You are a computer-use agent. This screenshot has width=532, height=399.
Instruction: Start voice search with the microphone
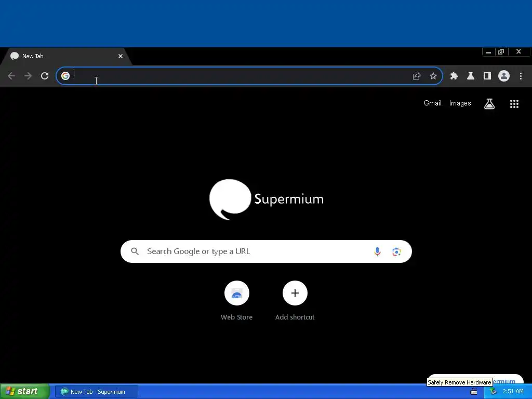pyautogui.click(x=377, y=251)
